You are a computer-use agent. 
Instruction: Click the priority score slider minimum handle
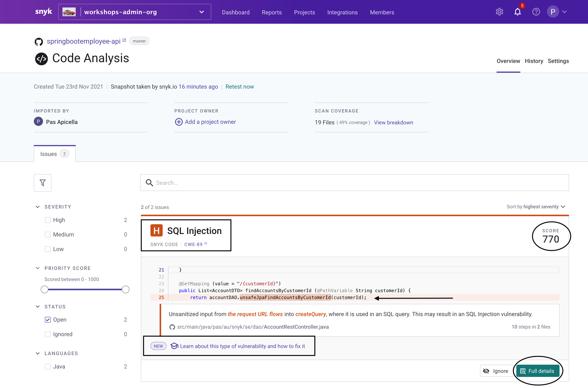click(45, 289)
